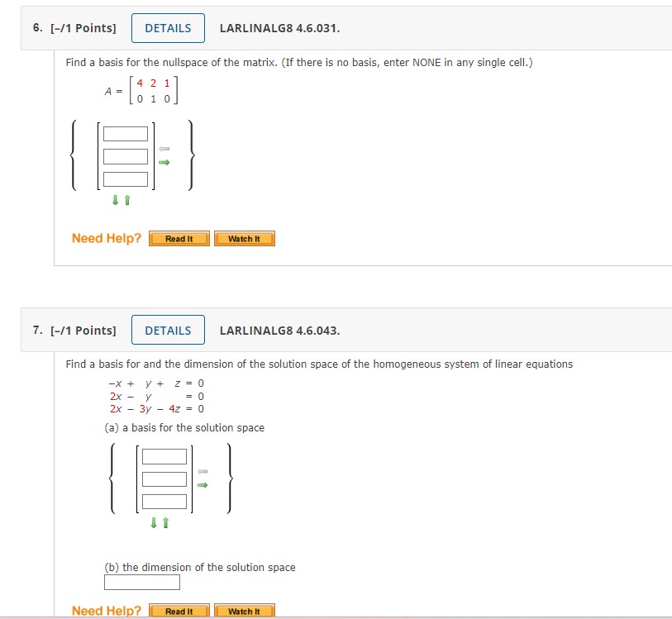Open DETAILS for question 7 LARLINALG8 4.6.043
The height and width of the screenshot is (619, 672).
tap(168, 330)
